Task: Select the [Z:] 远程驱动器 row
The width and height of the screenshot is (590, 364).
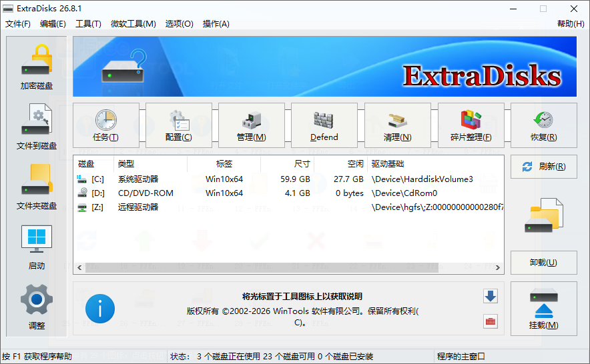Action: click(288, 207)
